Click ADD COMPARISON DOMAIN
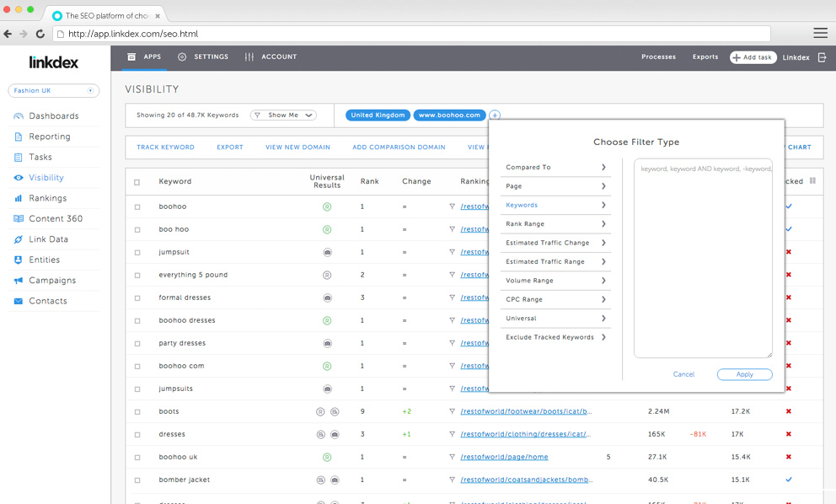 [399, 147]
